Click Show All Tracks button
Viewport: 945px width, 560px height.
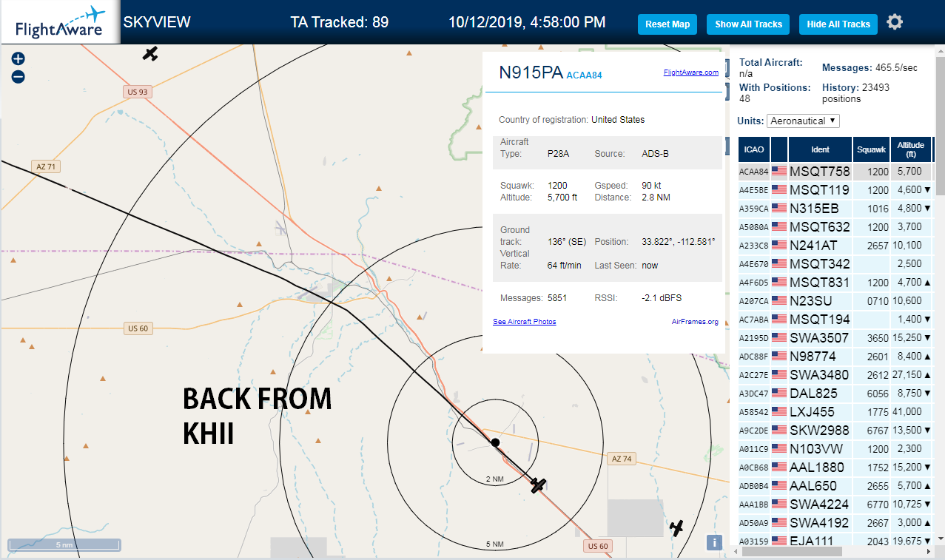tap(748, 24)
